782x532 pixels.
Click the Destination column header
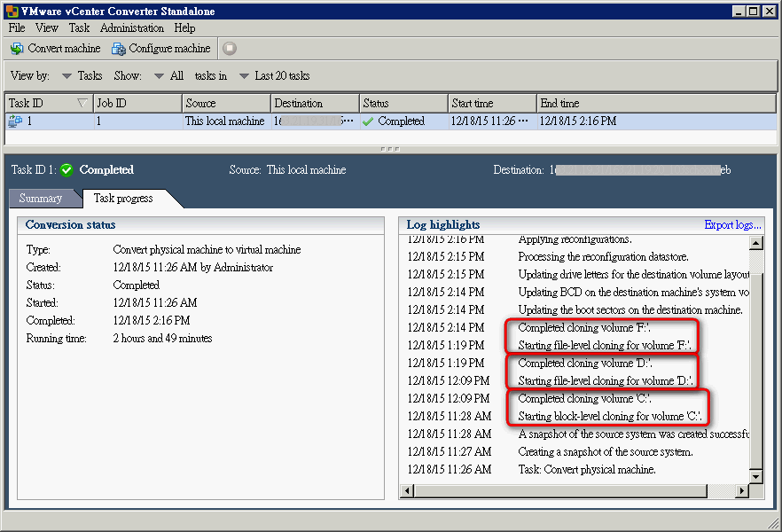[315, 103]
